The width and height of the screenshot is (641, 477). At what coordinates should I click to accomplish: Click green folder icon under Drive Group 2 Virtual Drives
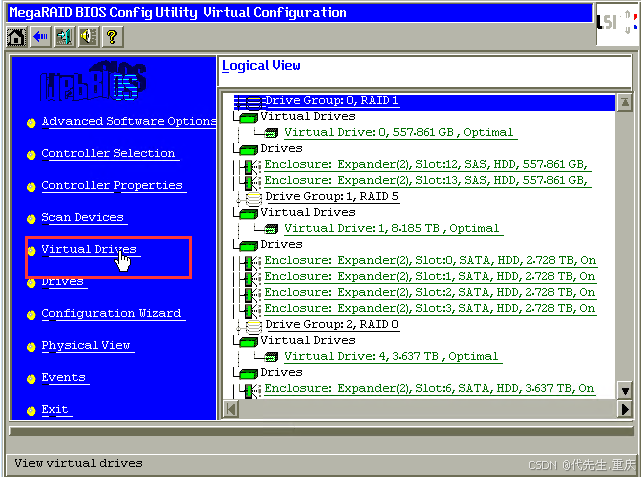pos(249,342)
